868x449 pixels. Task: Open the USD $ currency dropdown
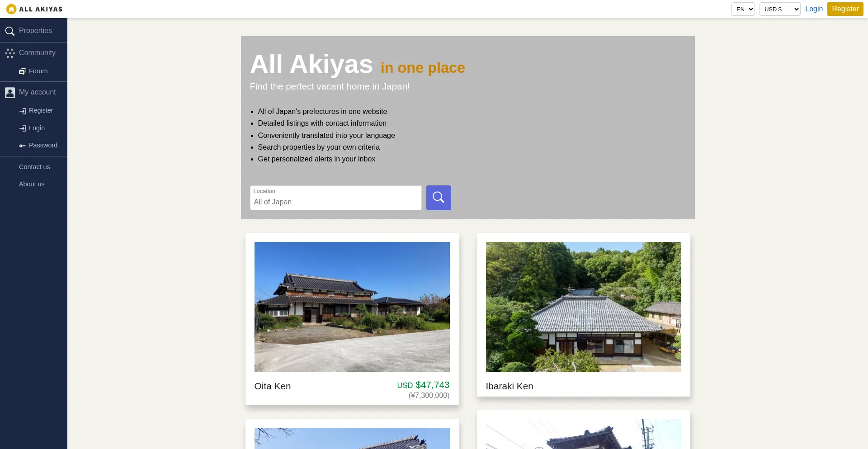pyautogui.click(x=779, y=9)
